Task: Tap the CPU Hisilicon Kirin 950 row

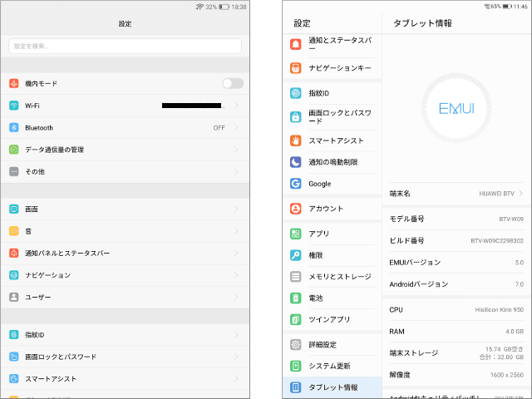Action: 456,310
